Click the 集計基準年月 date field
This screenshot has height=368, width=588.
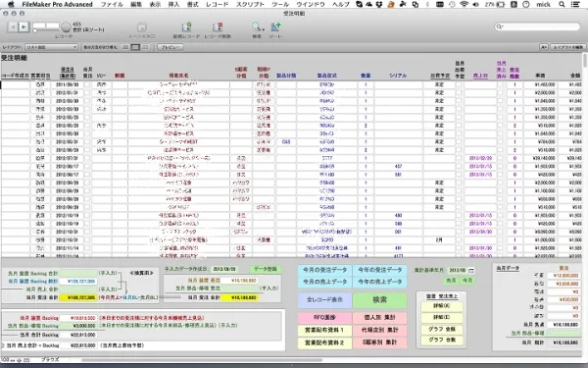[x=458, y=271]
